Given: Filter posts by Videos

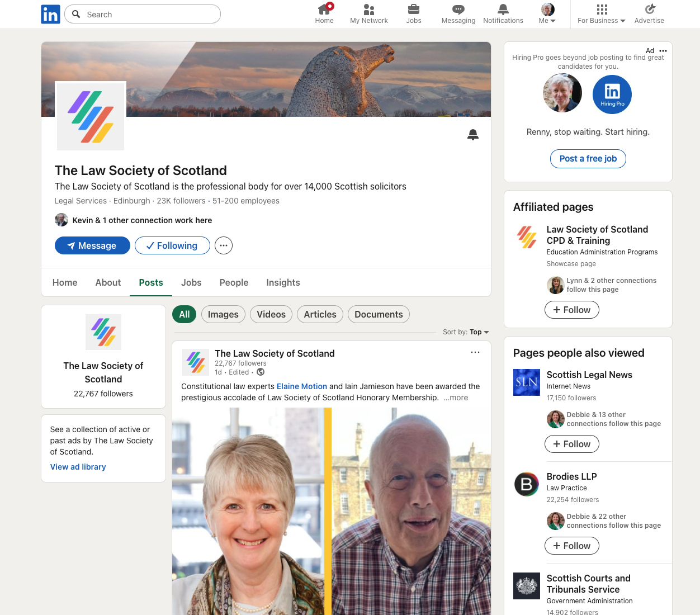Looking at the screenshot, I should (x=271, y=314).
